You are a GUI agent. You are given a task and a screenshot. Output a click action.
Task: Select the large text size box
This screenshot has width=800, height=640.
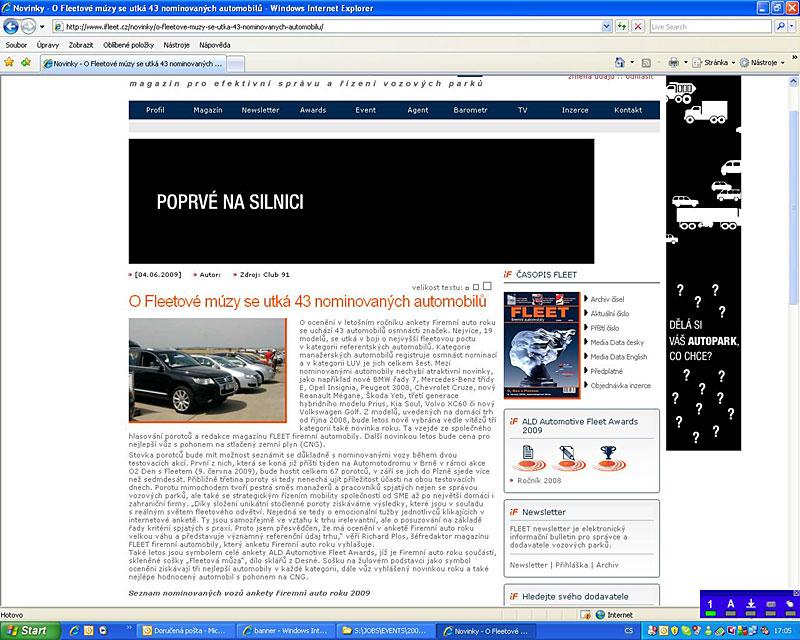tap(487, 286)
